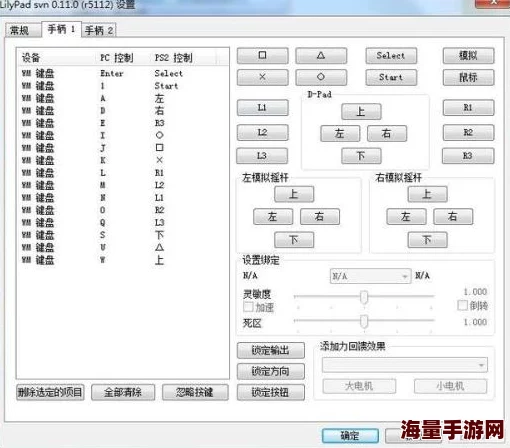
Task: Select the J key binding row
Action: [122, 148]
